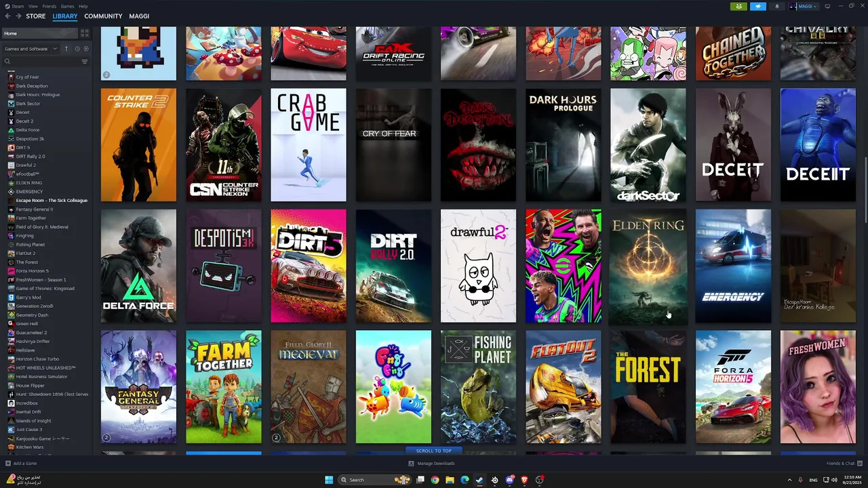Switch to the COMMUNITY tab
868x488 pixels.
[x=103, y=16]
